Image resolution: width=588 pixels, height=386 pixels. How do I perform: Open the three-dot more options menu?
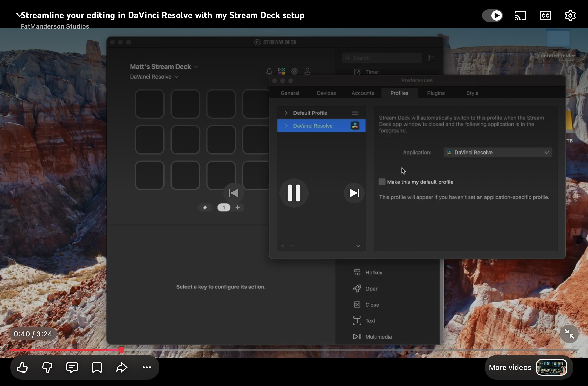[147, 367]
